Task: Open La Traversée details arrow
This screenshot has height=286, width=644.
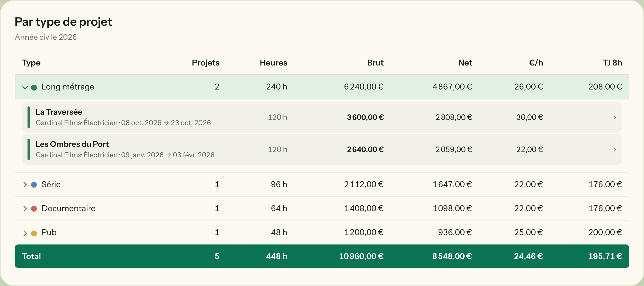Action: point(615,117)
